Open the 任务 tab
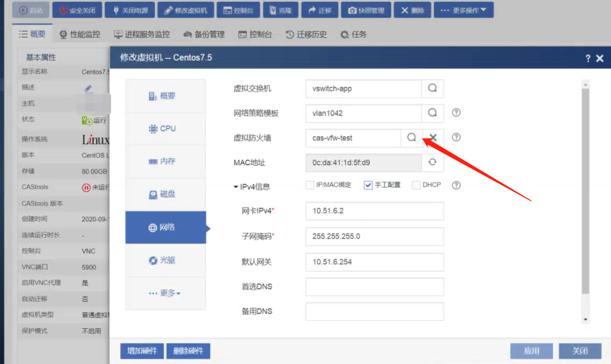611x364 pixels. (x=353, y=35)
